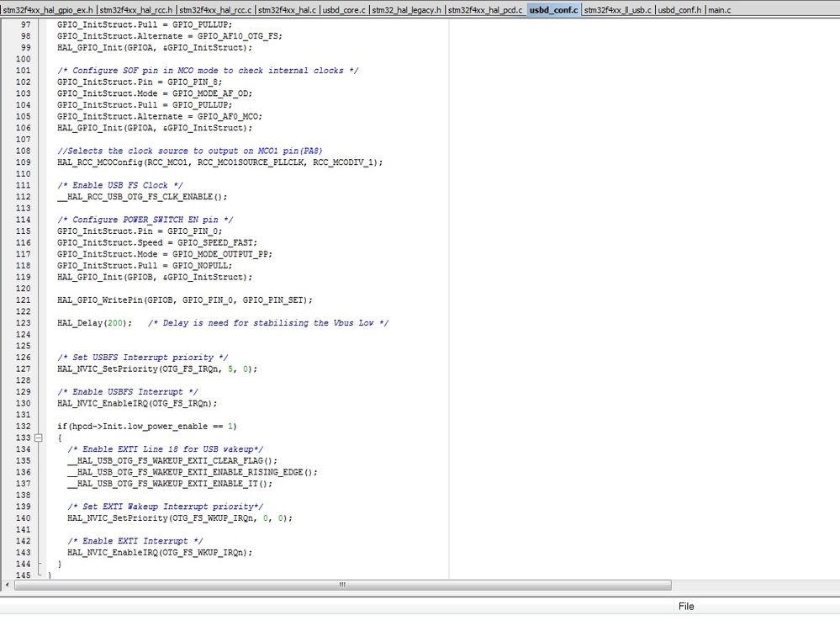The height and width of the screenshot is (642, 840).
Task: Select the stm32f4xx_hal_rcc.c tab
Action: (214, 9)
